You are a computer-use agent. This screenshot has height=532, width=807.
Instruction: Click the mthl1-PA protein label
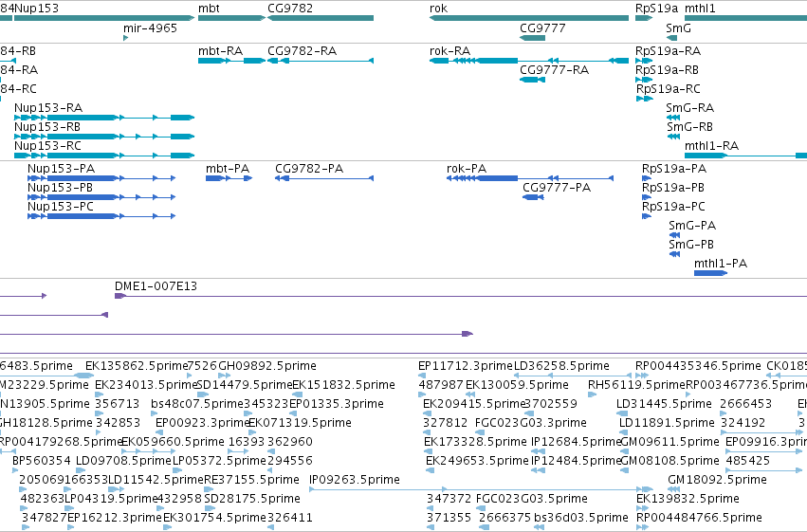721,264
